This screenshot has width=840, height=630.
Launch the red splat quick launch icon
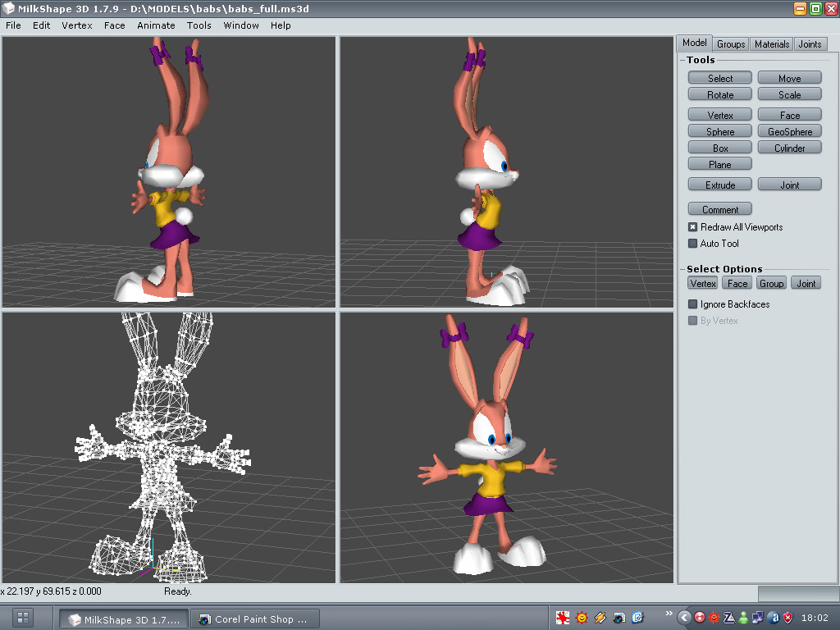[x=563, y=618]
